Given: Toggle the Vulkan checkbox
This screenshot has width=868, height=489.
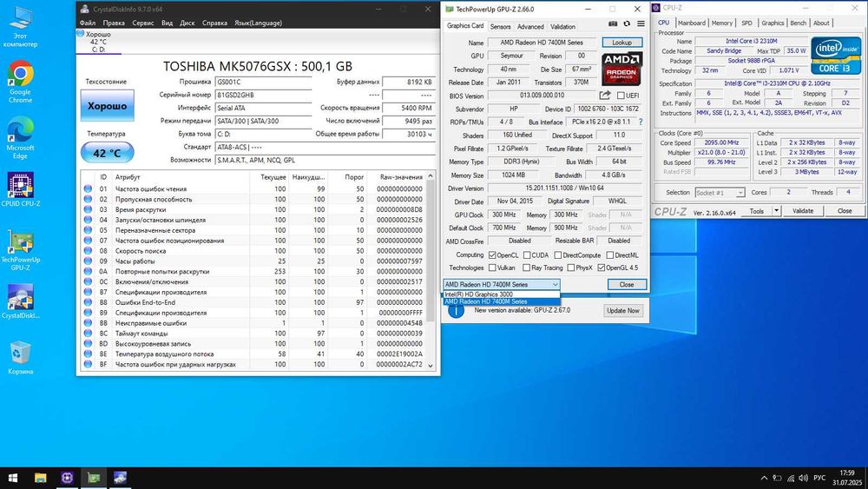Looking at the screenshot, I should pyautogui.click(x=492, y=268).
